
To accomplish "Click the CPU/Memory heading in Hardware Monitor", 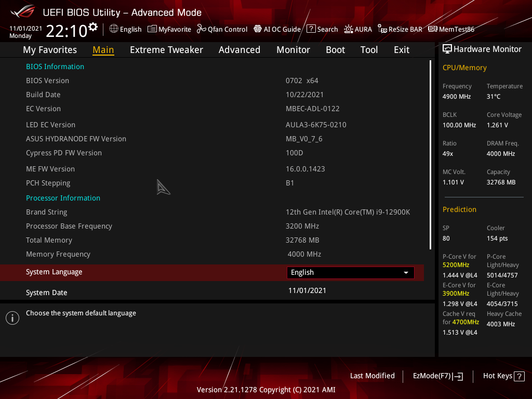I will (x=464, y=68).
